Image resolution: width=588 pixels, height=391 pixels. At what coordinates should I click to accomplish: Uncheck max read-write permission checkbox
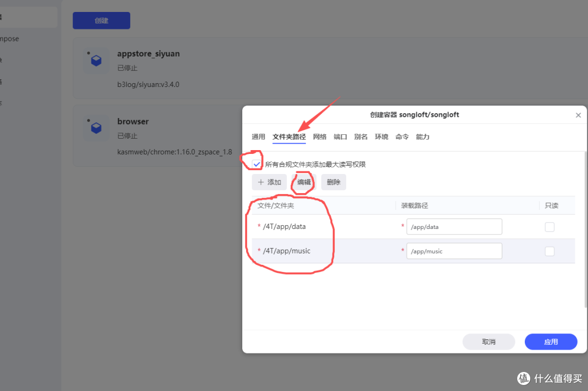click(256, 164)
